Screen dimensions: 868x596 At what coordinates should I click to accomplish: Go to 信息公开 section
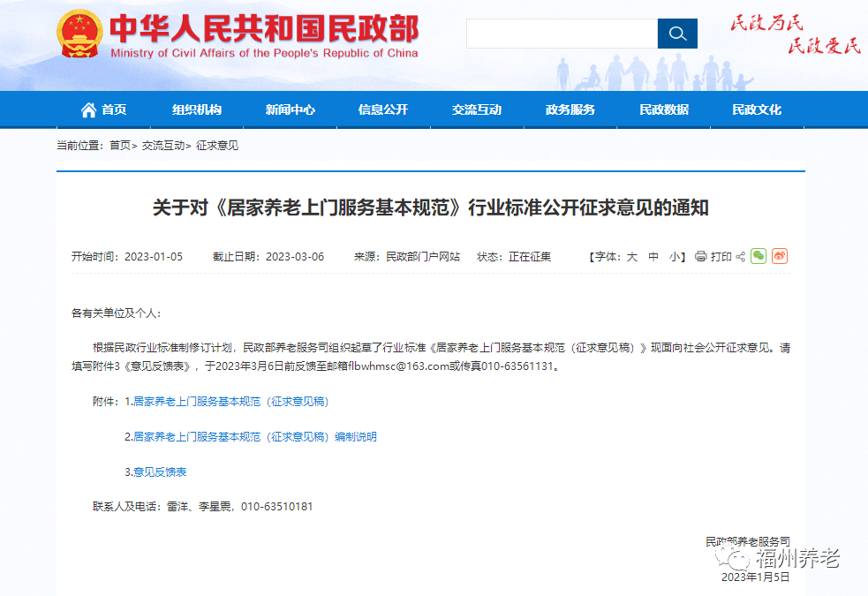(x=383, y=110)
